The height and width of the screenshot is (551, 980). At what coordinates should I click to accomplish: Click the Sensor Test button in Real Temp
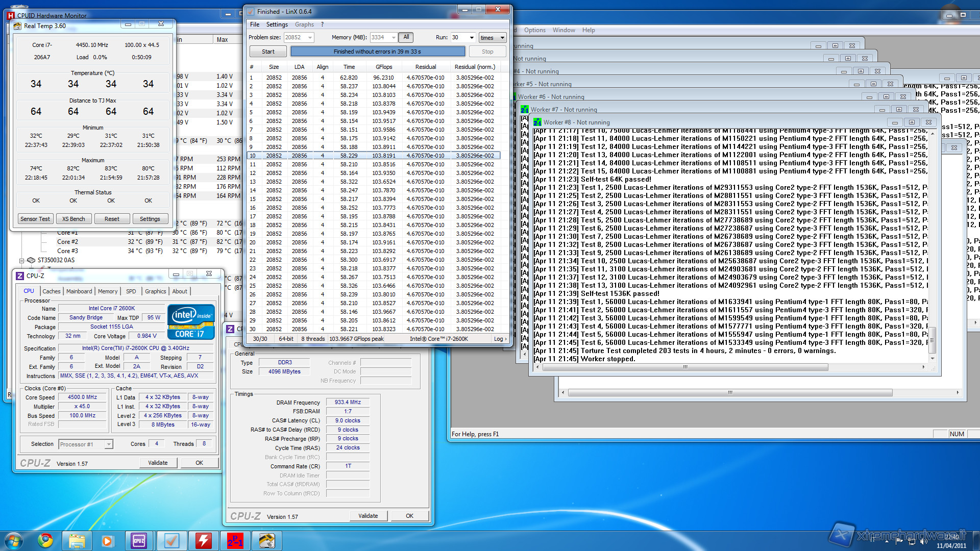(35, 219)
